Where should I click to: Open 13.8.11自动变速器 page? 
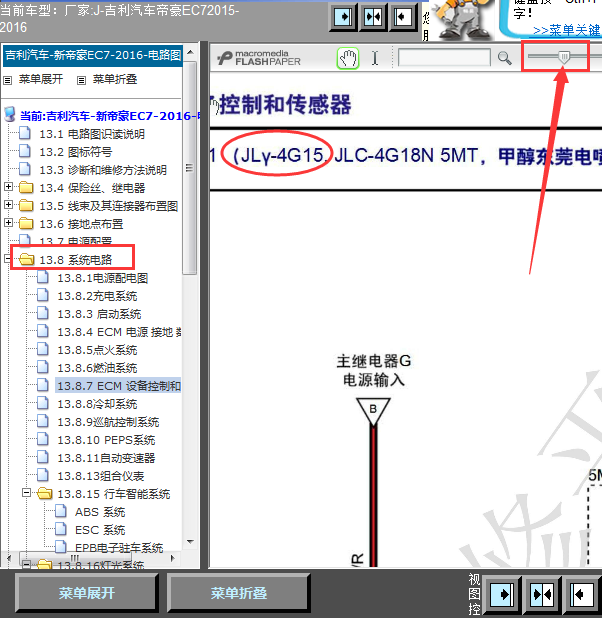pos(106,458)
